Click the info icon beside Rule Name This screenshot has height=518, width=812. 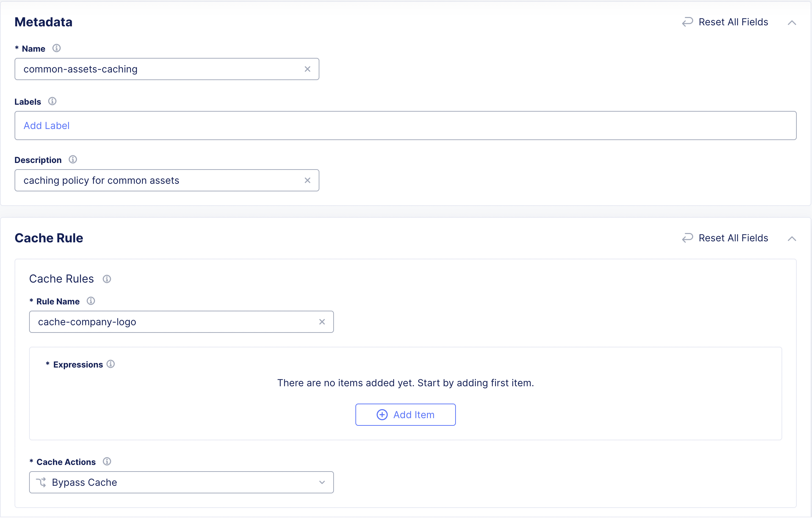91,301
